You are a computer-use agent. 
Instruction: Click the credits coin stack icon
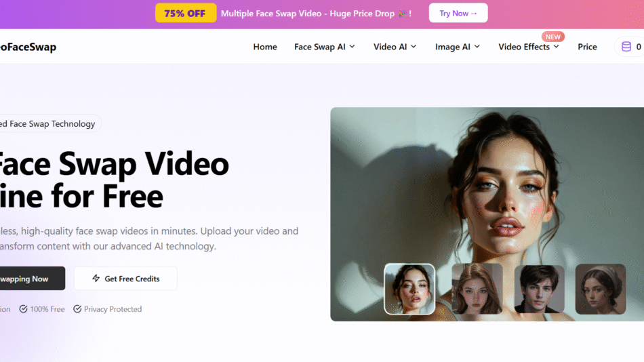pyautogui.click(x=626, y=47)
